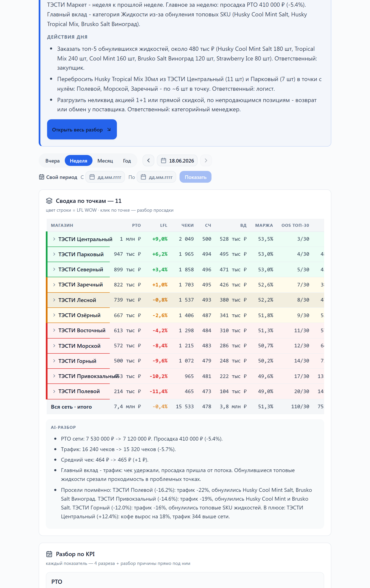Open the date picker showing 18.06.2026
Image resolution: width=370 pixels, height=588 pixels.
click(x=177, y=160)
